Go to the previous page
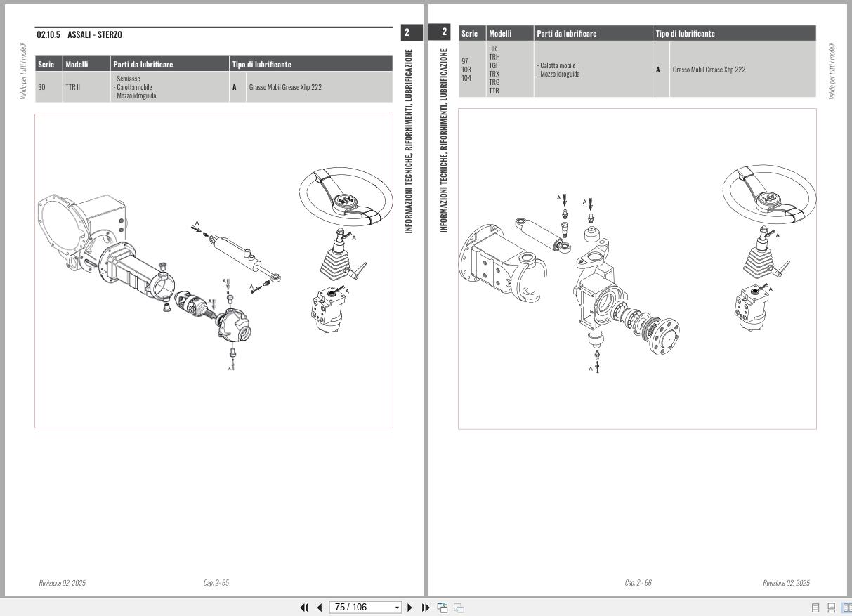This screenshot has height=616, width=852. [x=320, y=608]
